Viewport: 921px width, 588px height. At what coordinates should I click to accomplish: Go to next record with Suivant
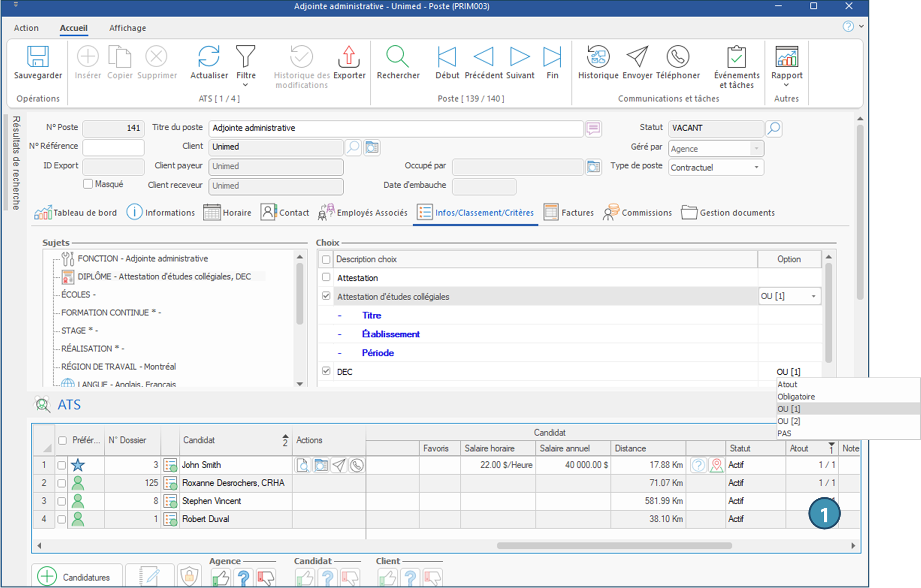[x=519, y=57]
